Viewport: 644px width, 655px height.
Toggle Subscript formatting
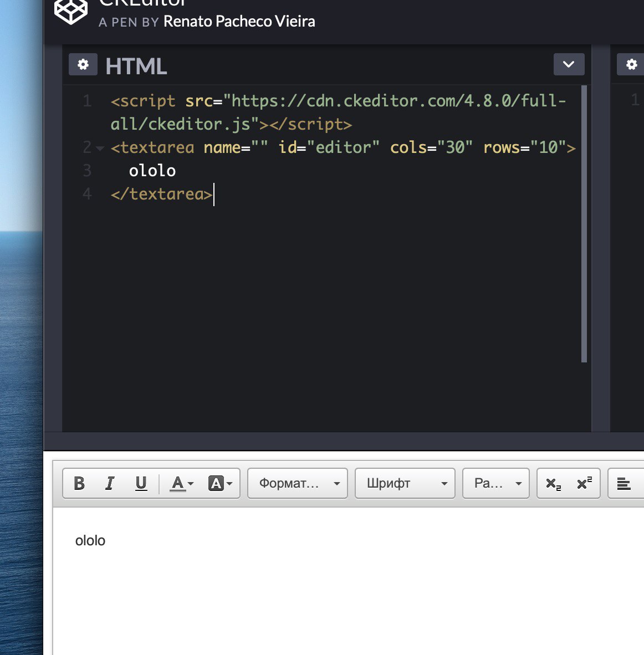[x=553, y=483]
